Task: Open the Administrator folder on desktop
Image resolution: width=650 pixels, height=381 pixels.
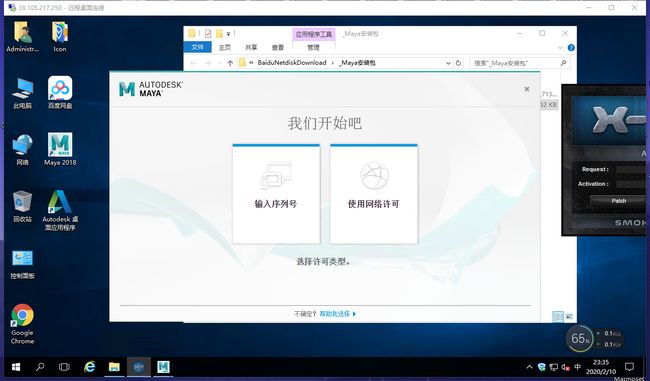Action: click(x=22, y=37)
